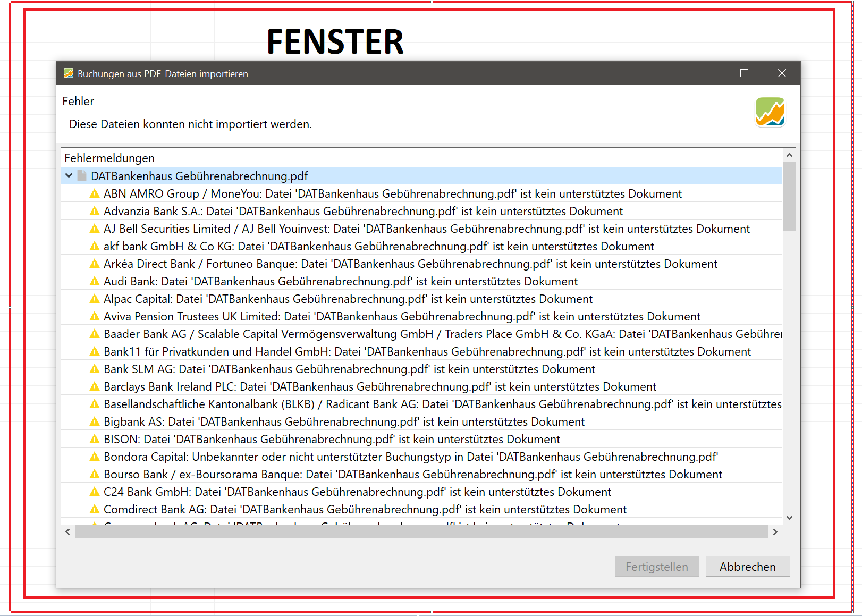Select the Alpac Capital error text
This screenshot has height=616, width=862.
[x=348, y=299]
